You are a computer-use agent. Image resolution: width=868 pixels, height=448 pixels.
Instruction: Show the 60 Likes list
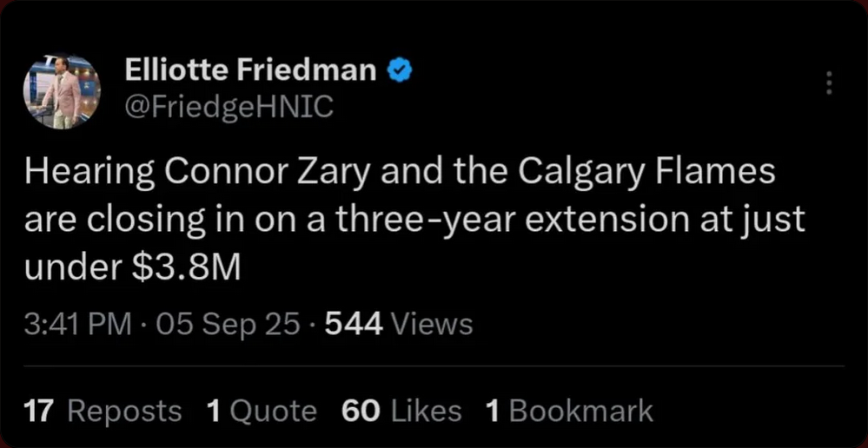[401, 410]
